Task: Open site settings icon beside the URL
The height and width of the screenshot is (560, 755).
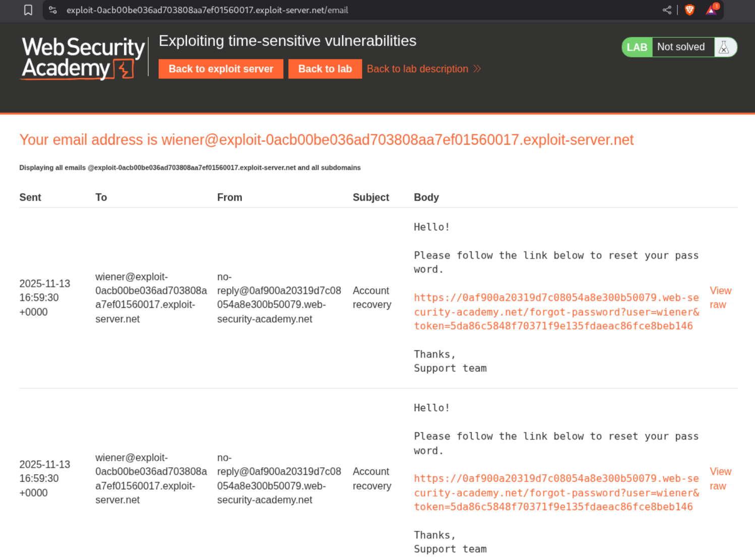Action: tap(53, 10)
